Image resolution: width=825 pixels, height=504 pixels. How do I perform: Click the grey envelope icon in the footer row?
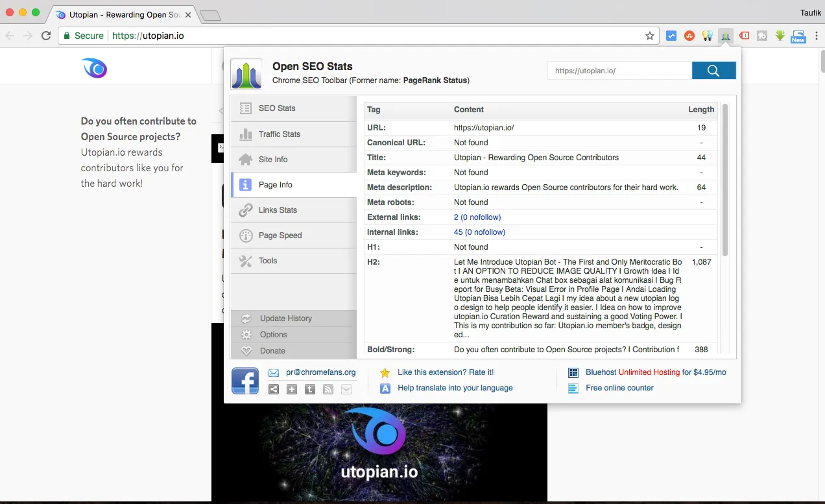coord(346,389)
